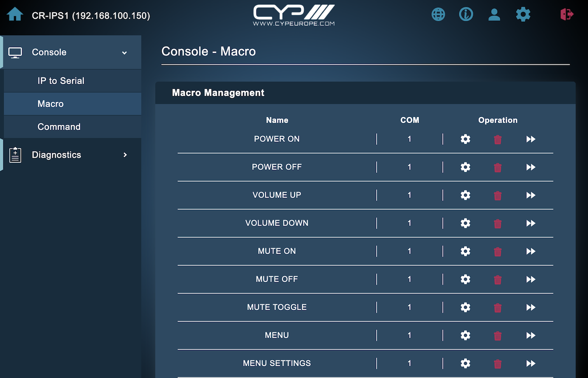Delete the POWER OFF macro
This screenshot has width=588, height=378.
click(x=498, y=167)
